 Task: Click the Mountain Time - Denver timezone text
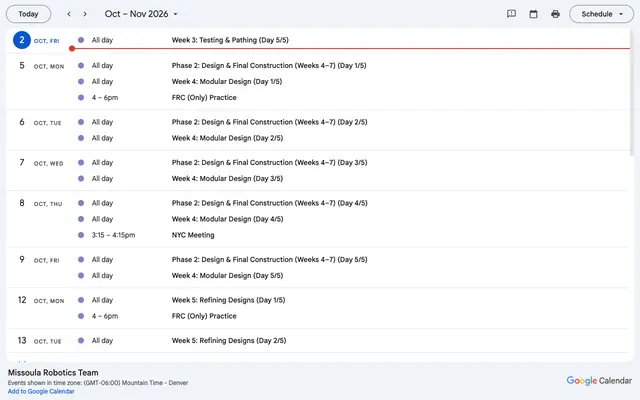155,382
